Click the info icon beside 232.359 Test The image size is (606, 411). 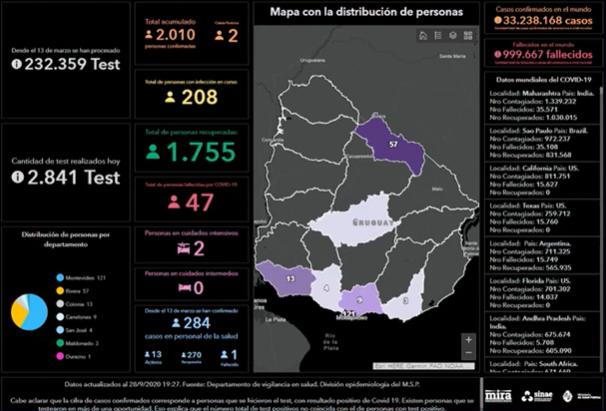pos(17,64)
